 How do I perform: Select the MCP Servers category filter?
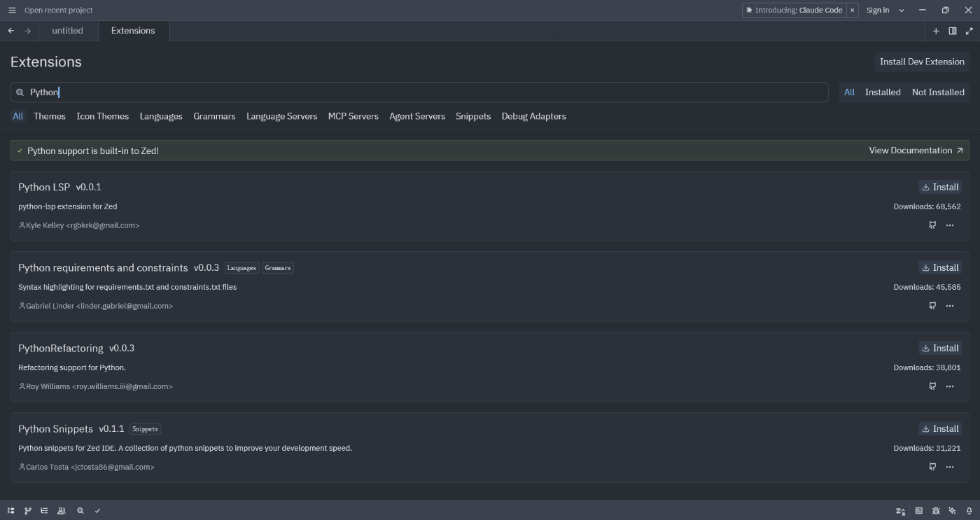(x=353, y=116)
